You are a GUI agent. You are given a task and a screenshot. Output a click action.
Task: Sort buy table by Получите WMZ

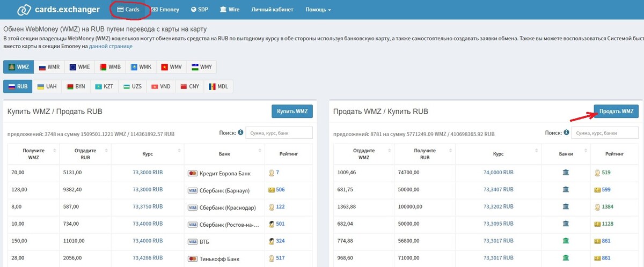click(34, 154)
